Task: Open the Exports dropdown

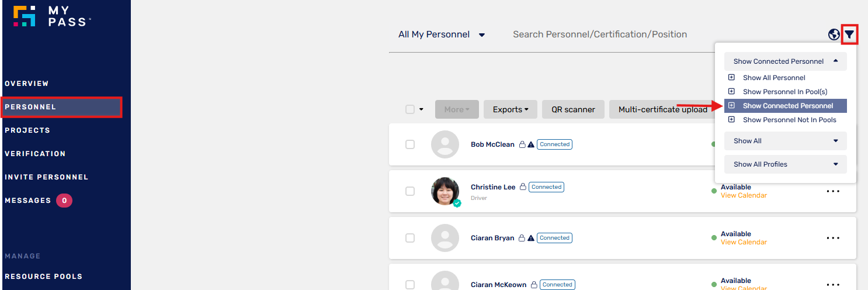Action: 511,109
